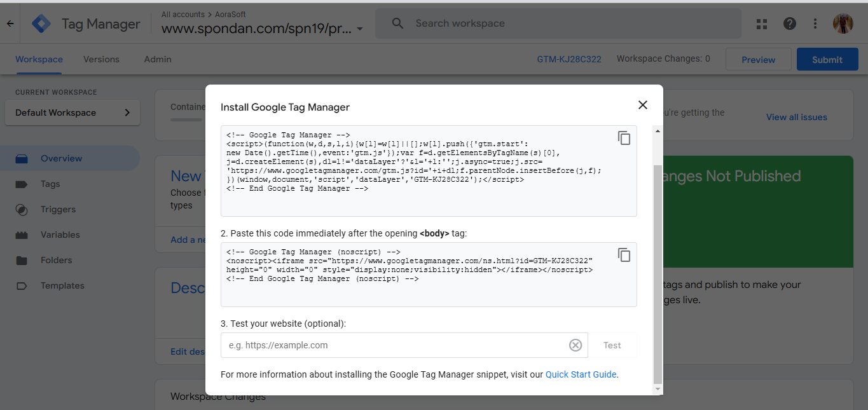Click the dialog scrollbar up arrow
Image resolution: width=868 pixels, height=410 pixels.
pos(658,131)
